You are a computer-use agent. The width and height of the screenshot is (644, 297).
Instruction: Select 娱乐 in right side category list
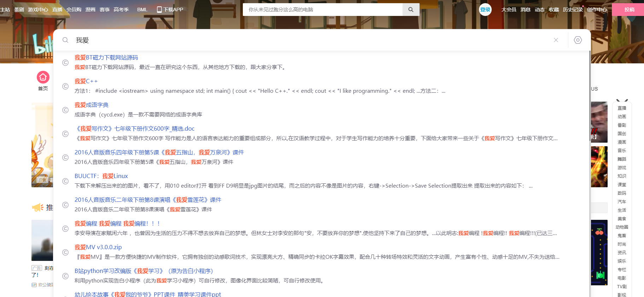(x=622, y=261)
